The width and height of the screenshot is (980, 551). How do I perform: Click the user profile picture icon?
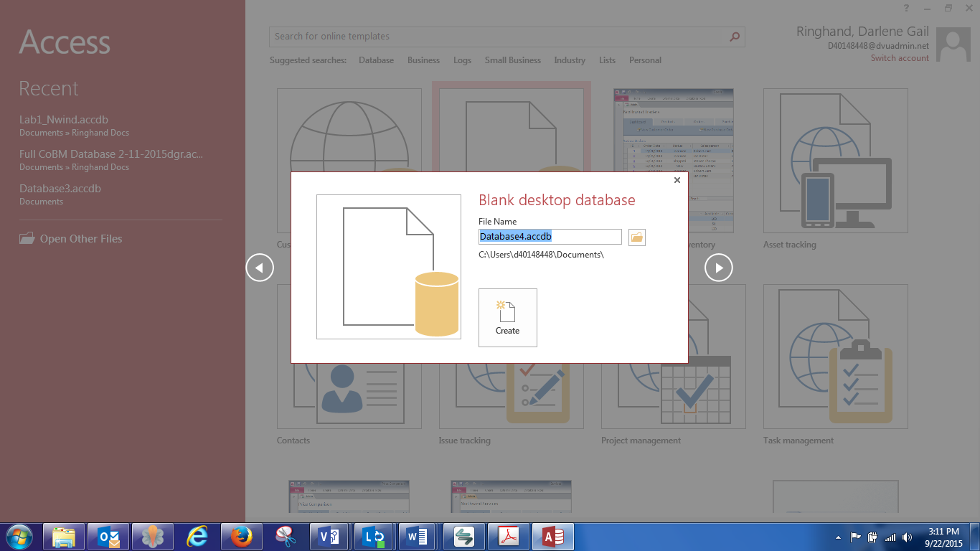[x=953, y=47]
